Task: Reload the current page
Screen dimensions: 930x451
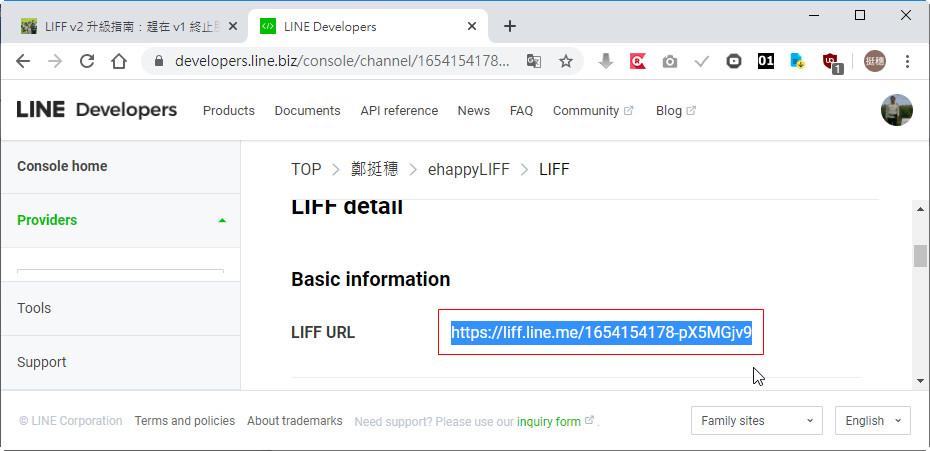Action: click(87, 61)
